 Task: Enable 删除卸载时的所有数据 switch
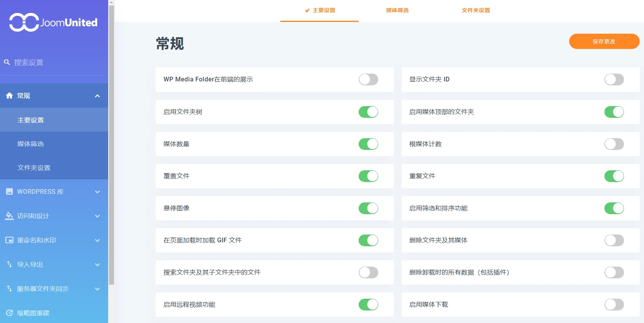click(x=614, y=272)
